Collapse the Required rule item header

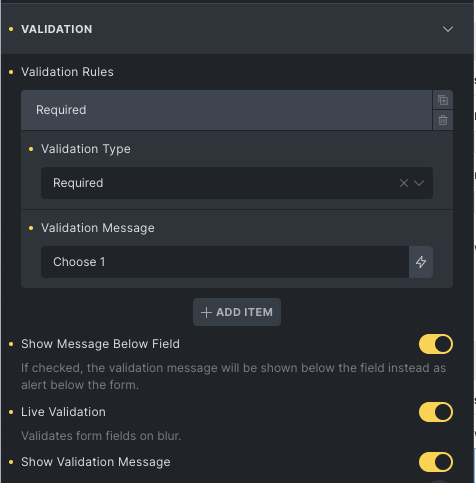click(x=226, y=110)
